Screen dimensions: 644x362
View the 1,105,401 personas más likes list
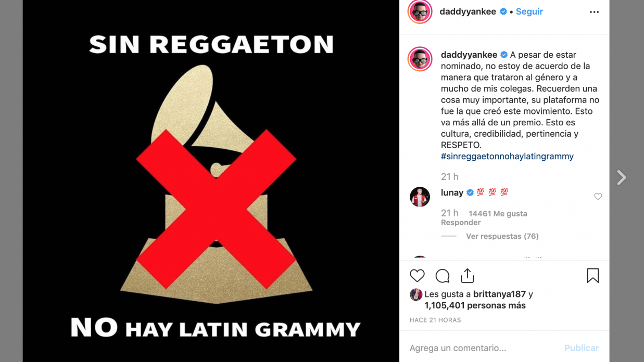tap(475, 306)
